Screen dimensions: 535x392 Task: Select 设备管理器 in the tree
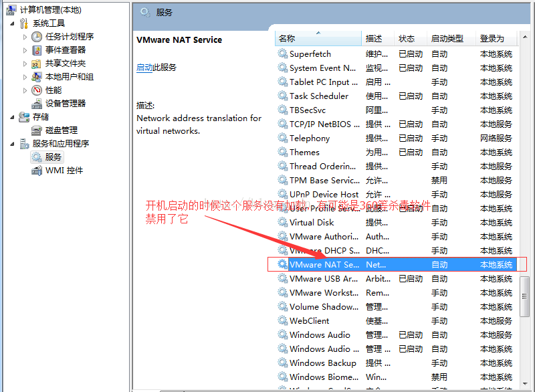(66, 104)
